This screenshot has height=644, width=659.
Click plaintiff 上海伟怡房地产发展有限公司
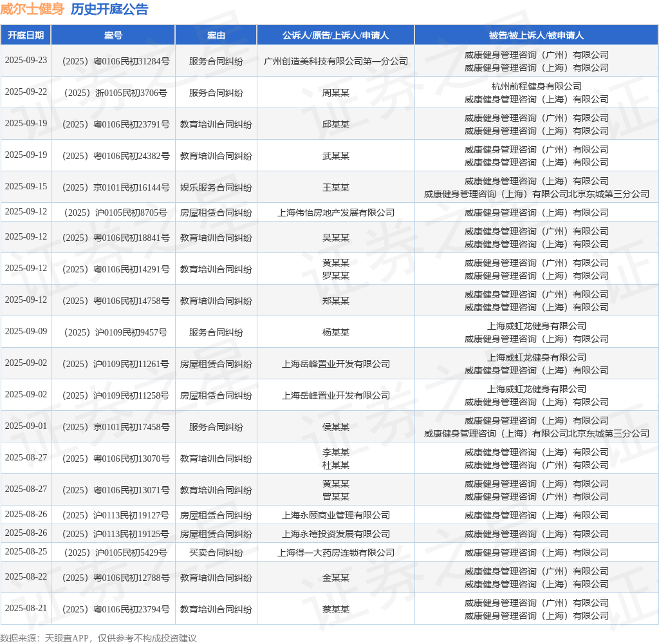336,213
